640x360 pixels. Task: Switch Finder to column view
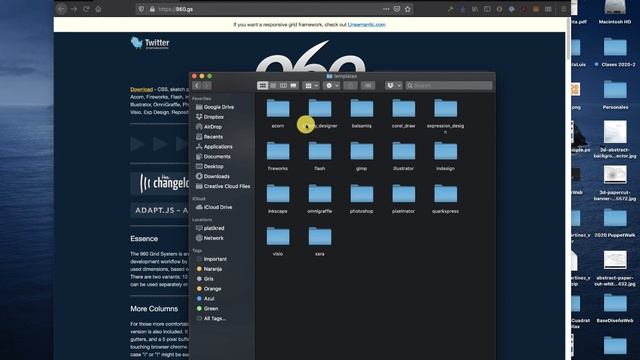pyautogui.click(x=283, y=85)
